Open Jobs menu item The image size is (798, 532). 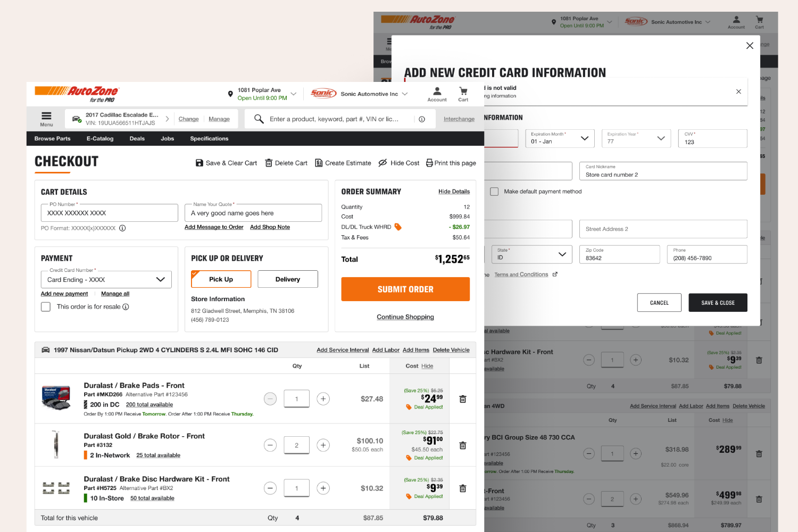click(168, 139)
